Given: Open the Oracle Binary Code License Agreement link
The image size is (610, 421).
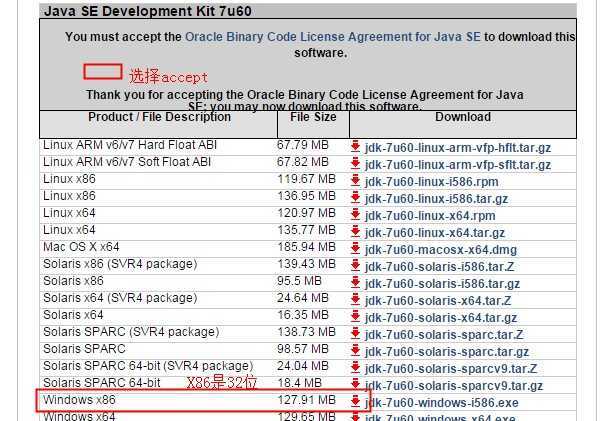Looking at the screenshot, I should (x=333, y=37).
